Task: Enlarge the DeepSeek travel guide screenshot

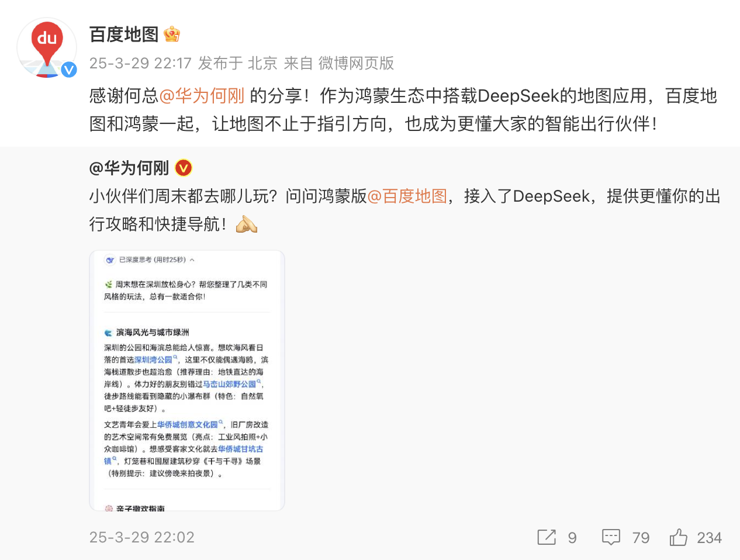Action: [187, 381]
